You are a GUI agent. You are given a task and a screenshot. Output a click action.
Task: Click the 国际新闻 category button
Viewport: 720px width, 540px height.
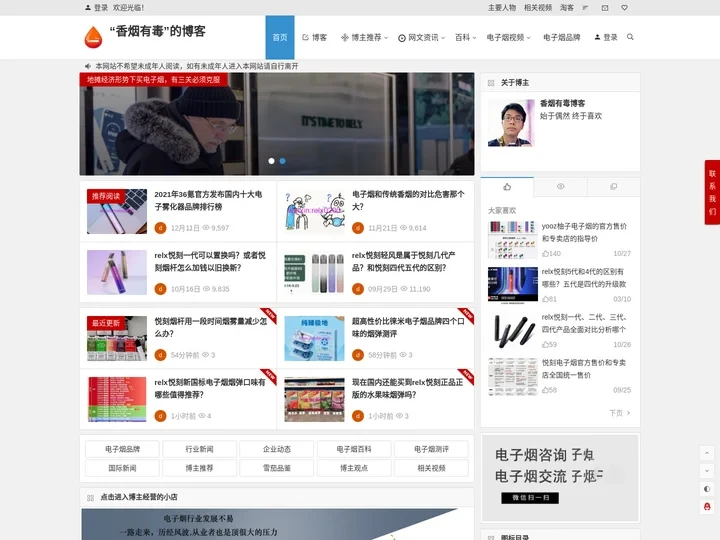122,468
